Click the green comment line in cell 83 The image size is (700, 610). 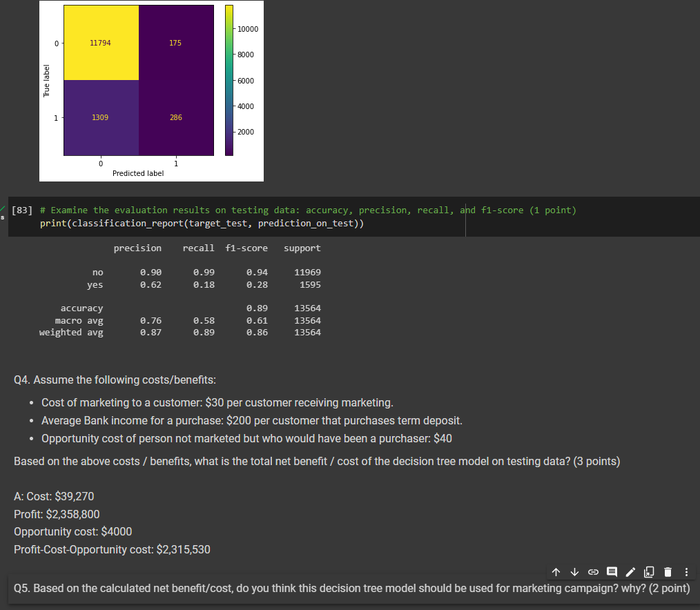(x=308, y=210)
